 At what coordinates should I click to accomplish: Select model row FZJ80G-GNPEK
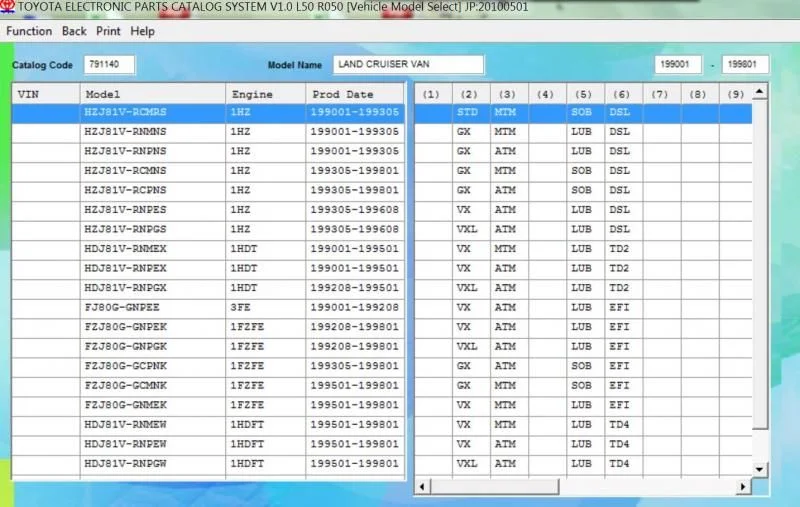[209, 327]
